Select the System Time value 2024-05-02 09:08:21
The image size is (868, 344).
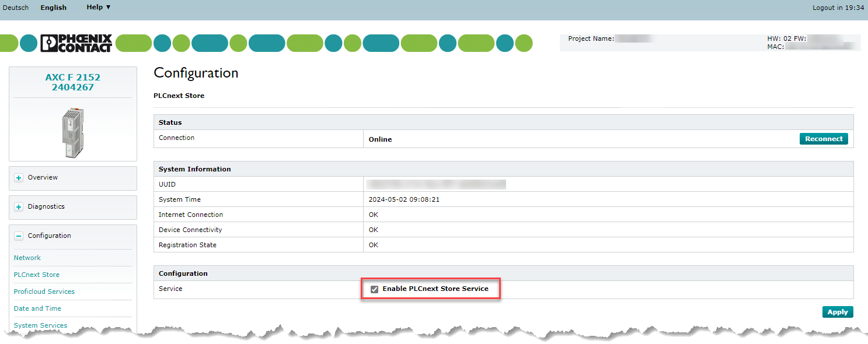pos(404,199)
